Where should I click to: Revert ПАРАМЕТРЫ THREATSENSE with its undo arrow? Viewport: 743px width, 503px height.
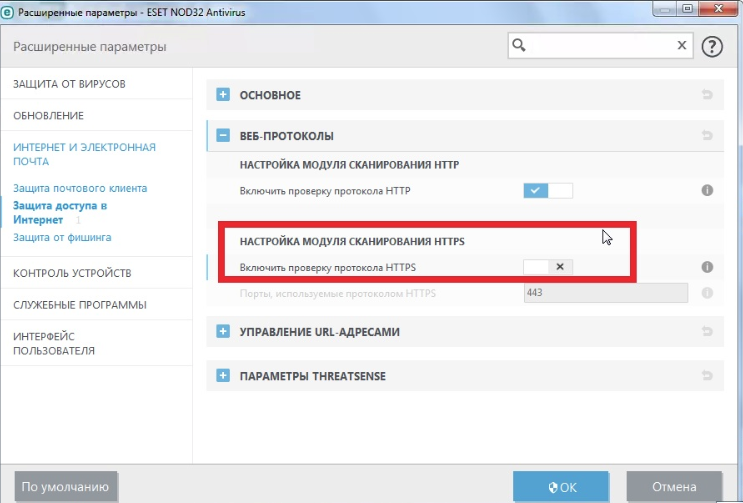(x=707, y=376)
